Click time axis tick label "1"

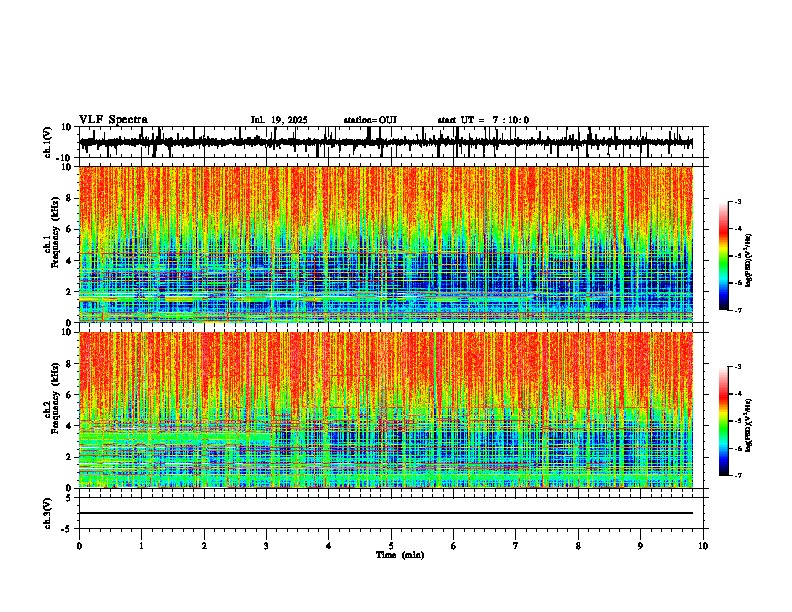[141, 546]
